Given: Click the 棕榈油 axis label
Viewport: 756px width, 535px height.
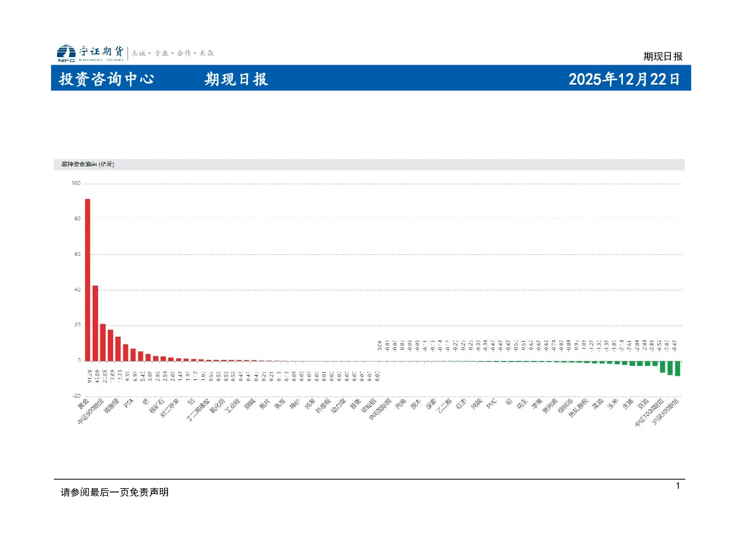Looking at the screenshot, I should pos(564,406).
